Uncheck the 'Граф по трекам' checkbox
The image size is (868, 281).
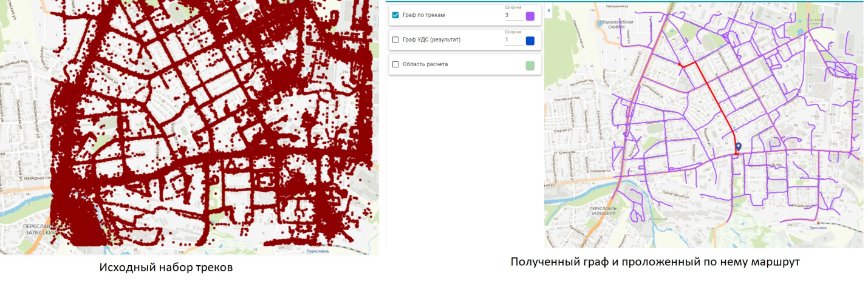(x=395, y=15)
